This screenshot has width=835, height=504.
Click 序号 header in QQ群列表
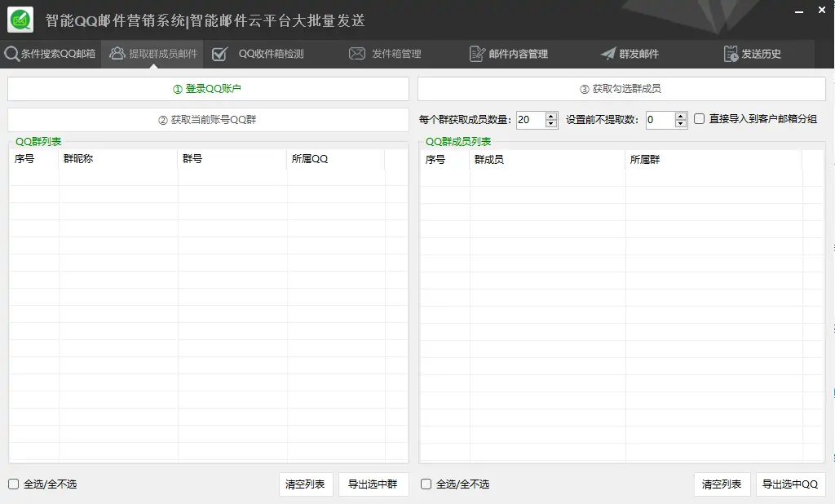(34, 159)
